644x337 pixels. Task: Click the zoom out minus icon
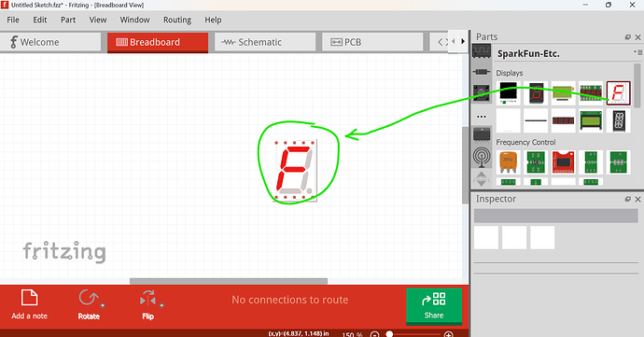(374, 334)
